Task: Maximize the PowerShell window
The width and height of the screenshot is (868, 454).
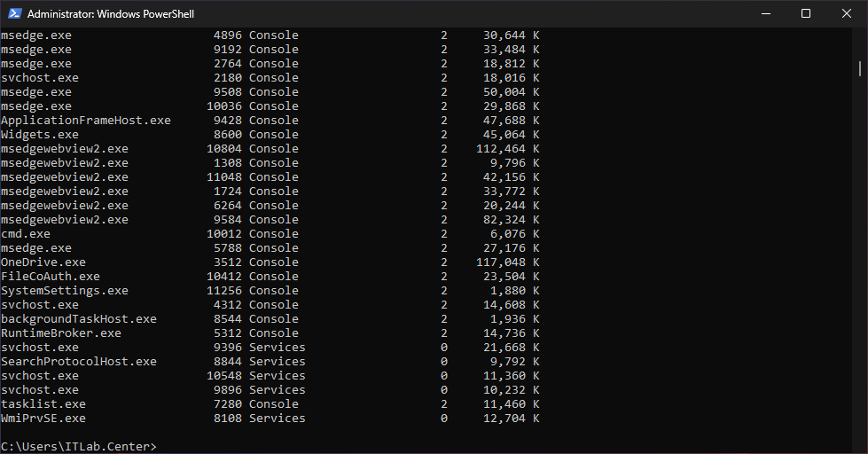Action: click(x=806, y=13)
